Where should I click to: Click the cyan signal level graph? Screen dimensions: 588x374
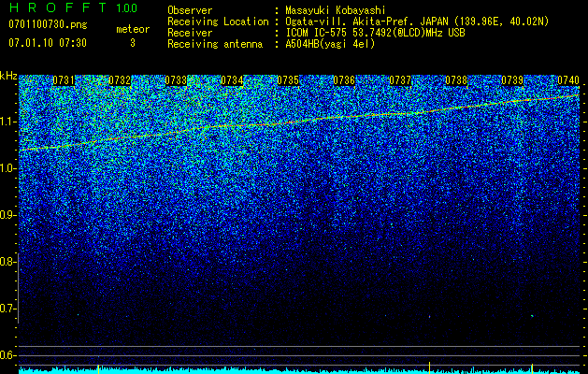click(300, 369)
